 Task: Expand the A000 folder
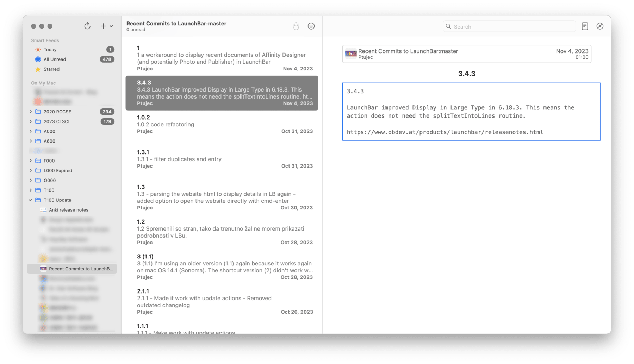tap(31, 131)
